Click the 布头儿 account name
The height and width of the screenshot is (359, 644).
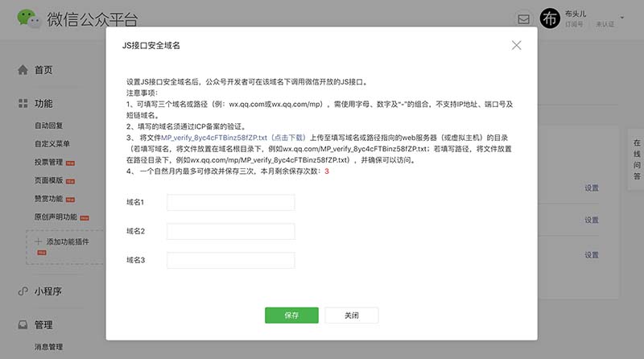tap(576, 14)
